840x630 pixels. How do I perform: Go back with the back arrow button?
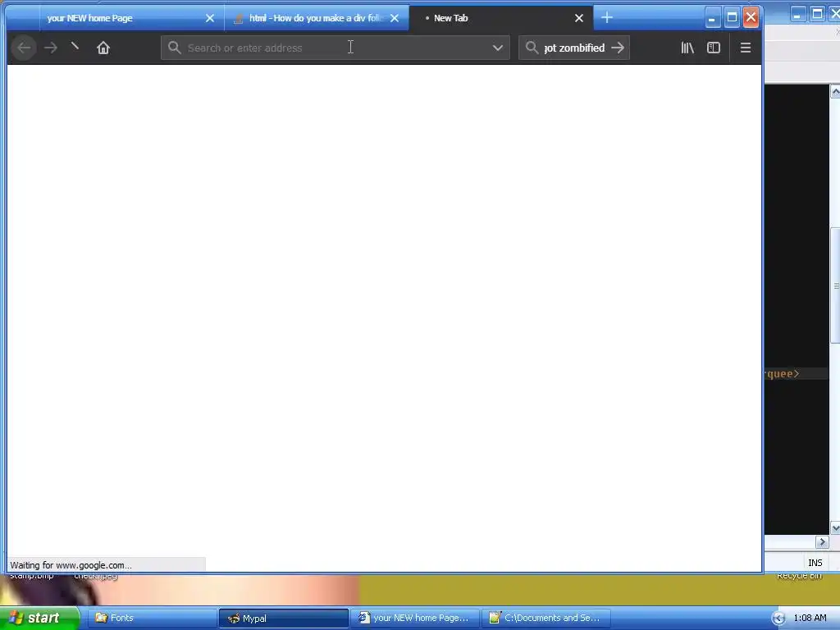(x=24, y=48)
